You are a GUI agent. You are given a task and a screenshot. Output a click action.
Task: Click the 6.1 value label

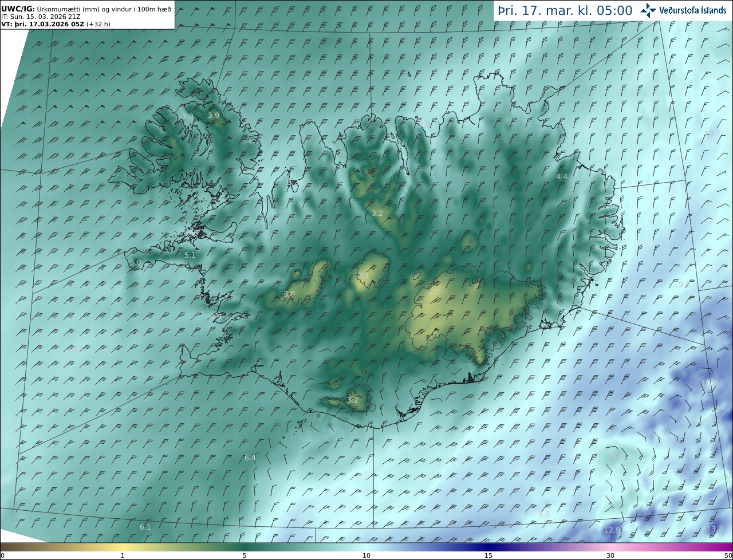coord(145,527)
